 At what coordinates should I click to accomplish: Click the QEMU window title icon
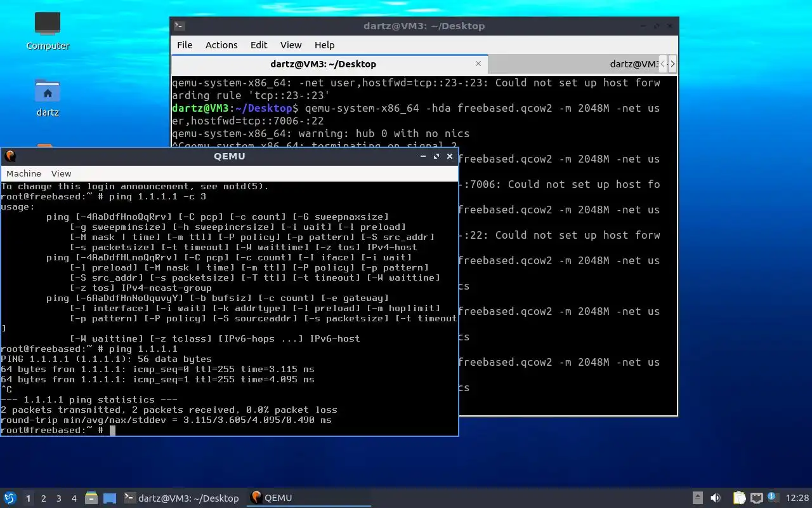click(x=10, y=156)
